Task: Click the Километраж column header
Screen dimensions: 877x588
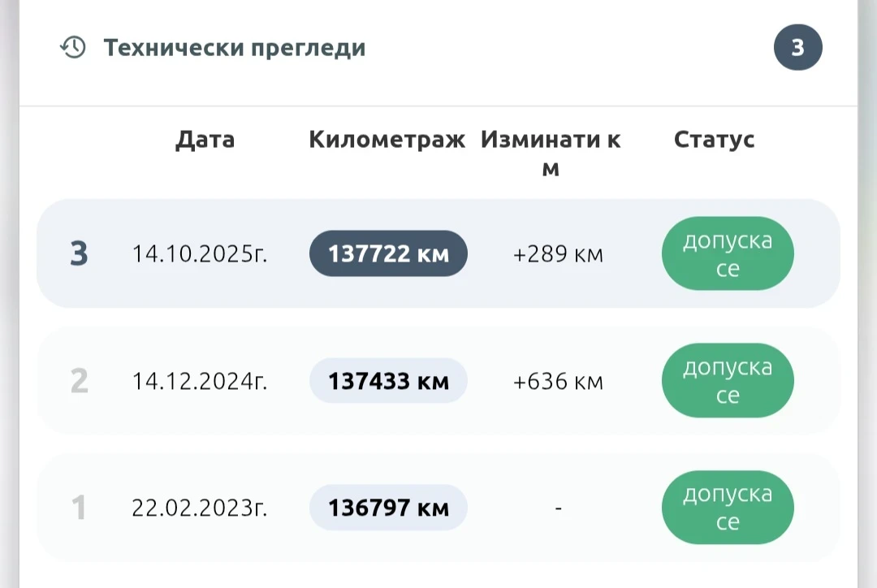Action: click(387, 140)
